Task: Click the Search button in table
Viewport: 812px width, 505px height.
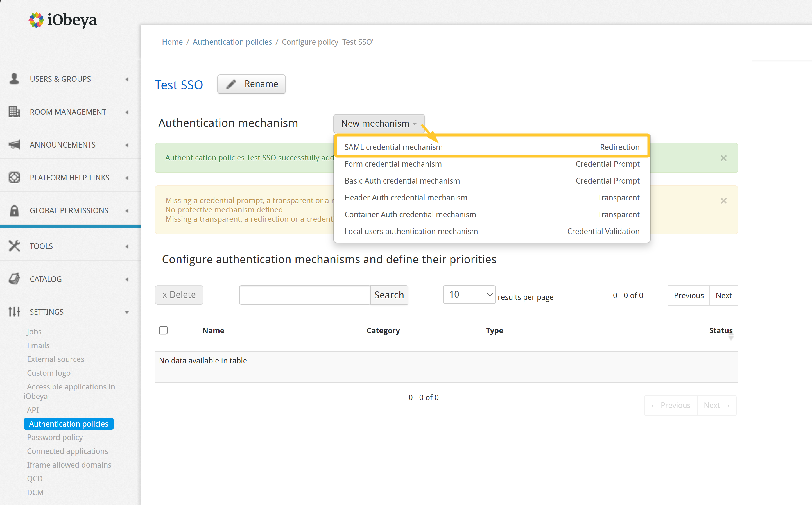Action: tap(388, 295)
